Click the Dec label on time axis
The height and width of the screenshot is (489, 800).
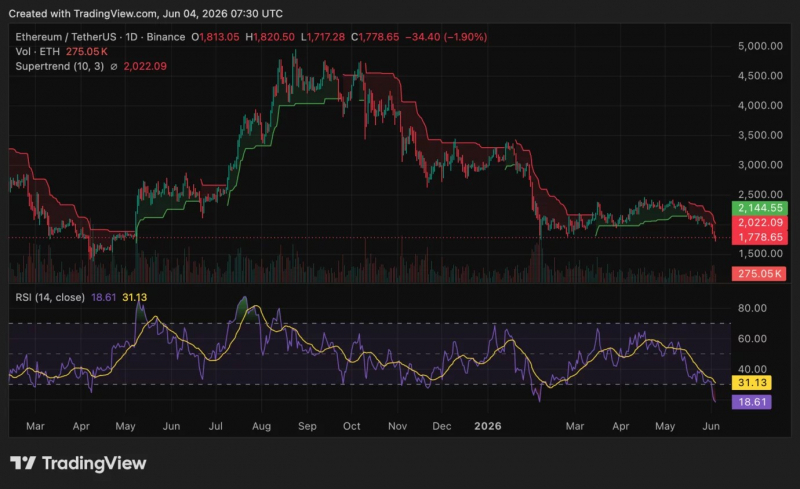[441, 426]
